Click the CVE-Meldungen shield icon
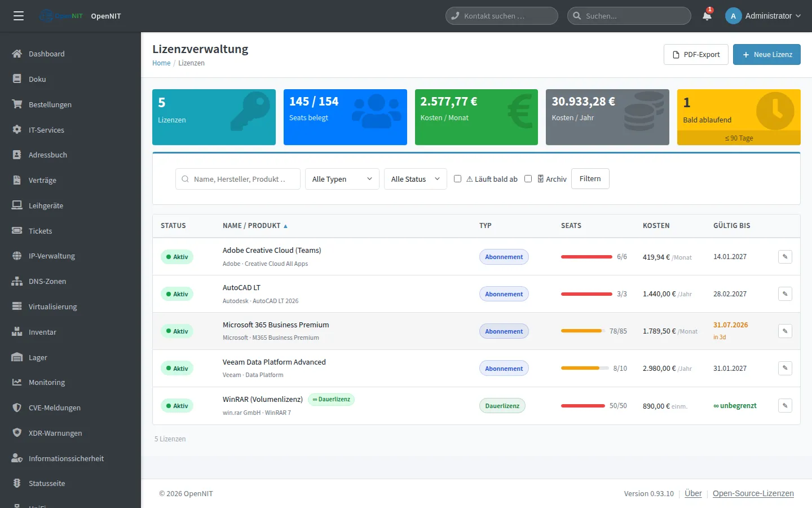The image size is (812, 508). click(17, 408)
